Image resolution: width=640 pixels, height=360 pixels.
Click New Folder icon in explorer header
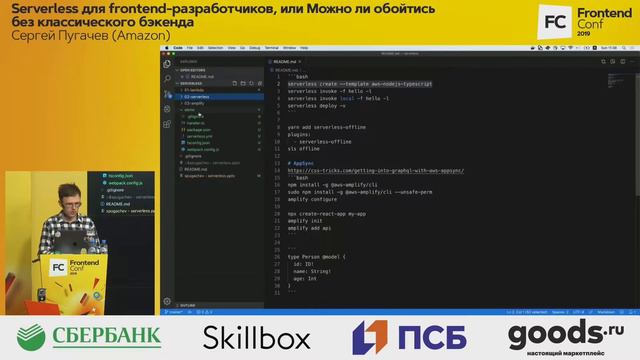[243, 83]
